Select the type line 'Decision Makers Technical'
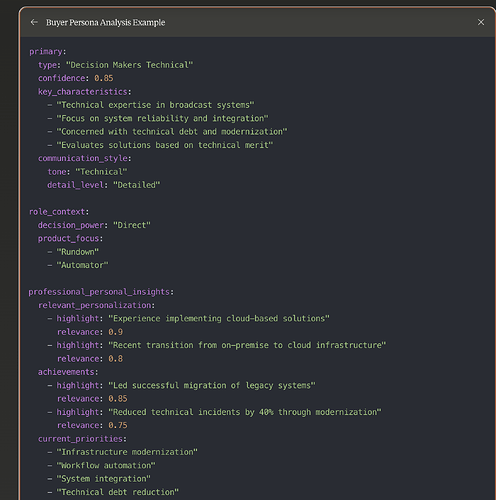 [x=130, y=65]
